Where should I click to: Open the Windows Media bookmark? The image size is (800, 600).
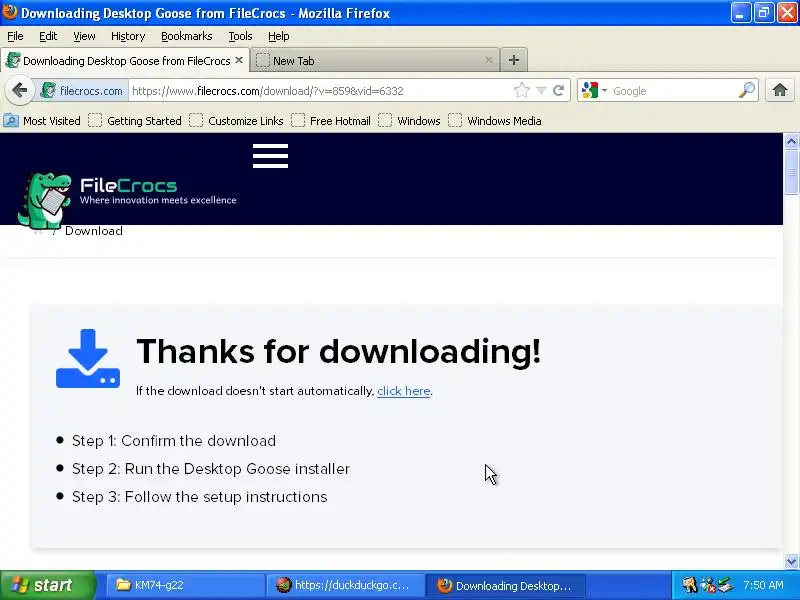pos(495,121)
